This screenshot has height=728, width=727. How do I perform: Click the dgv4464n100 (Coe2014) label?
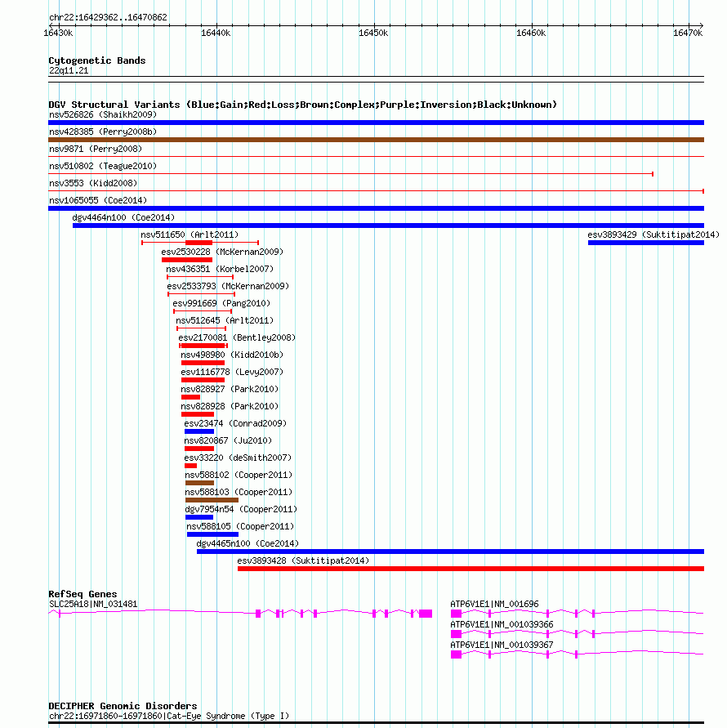[x=123, y=218]
